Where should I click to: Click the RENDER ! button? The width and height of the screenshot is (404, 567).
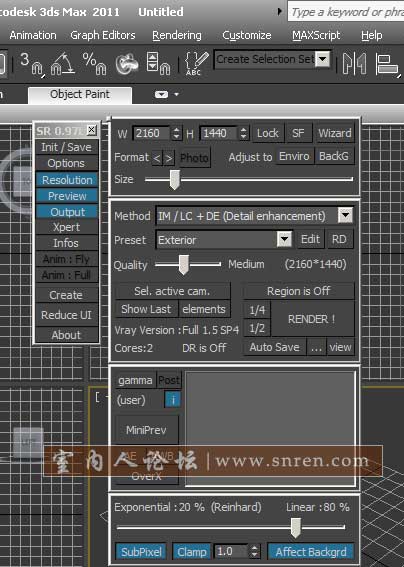(x=312, y=319)
